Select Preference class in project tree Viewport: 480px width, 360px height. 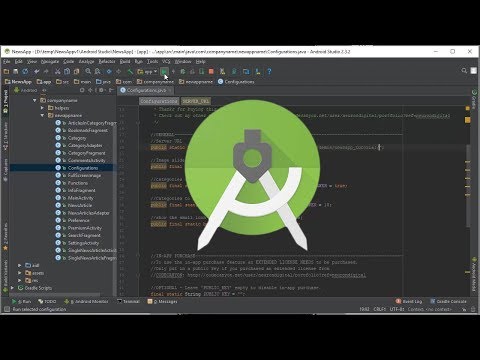(x=79, y=220)
